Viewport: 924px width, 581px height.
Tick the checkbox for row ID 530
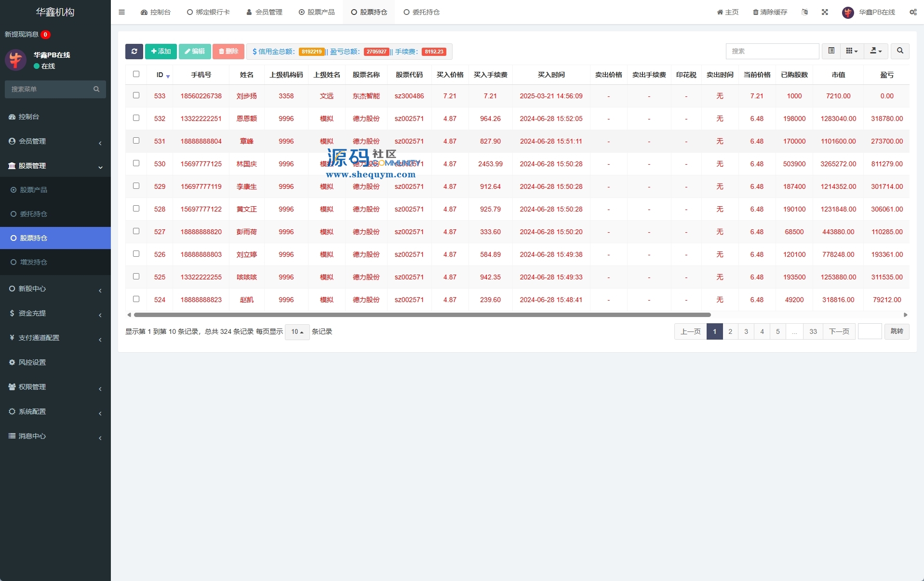click(136, 163)
